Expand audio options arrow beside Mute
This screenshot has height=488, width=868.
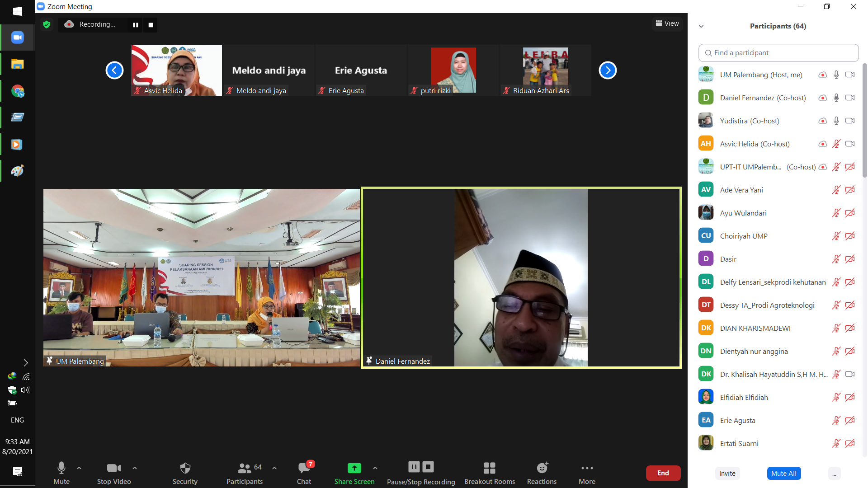pyautogui.click(x=79, y=468)
